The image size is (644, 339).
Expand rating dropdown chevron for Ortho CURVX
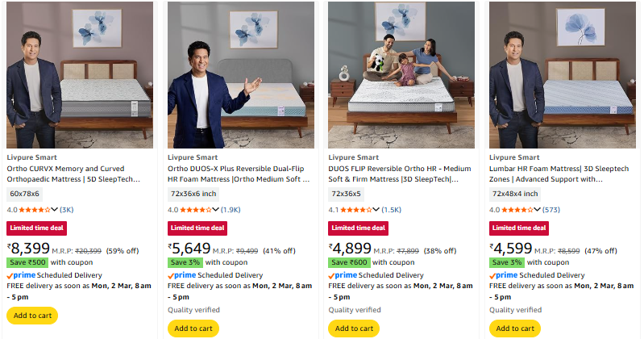click(54, 210)
